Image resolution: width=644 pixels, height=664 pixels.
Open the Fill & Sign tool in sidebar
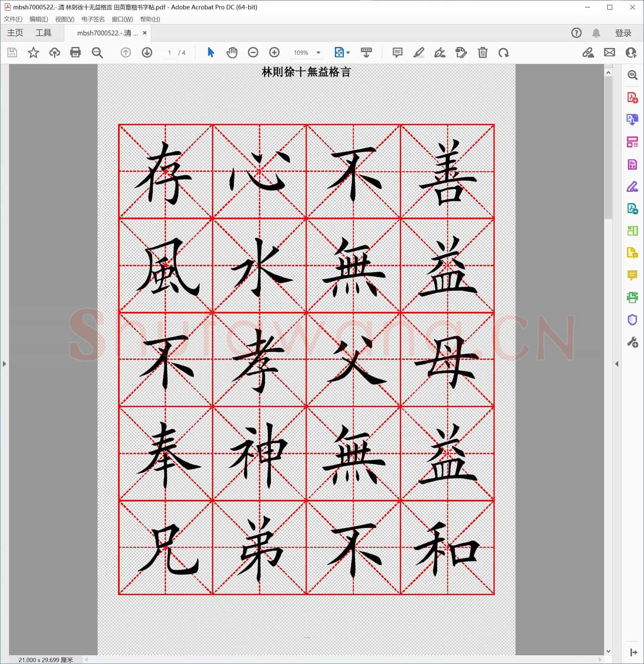click(x=632, y=186)
